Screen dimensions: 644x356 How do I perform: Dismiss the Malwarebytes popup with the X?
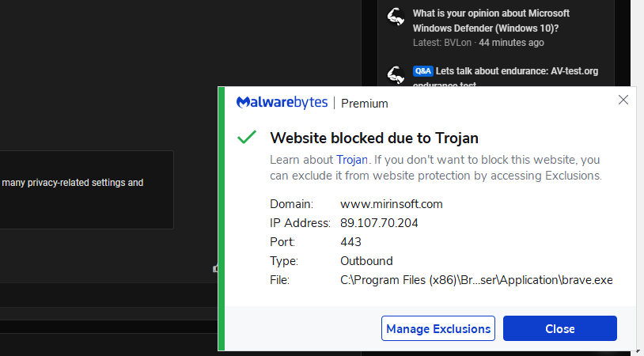tap(623, 100)
